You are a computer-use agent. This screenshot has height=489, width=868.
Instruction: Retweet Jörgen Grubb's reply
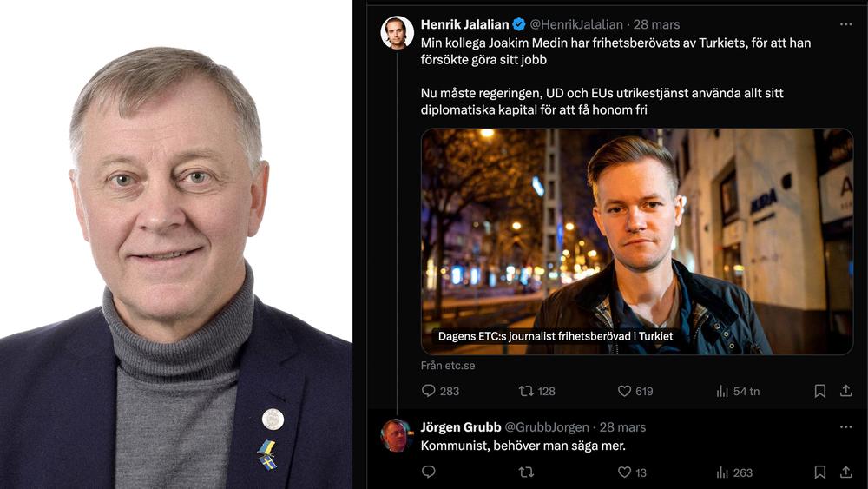pyautogui.click(x=526, y=472)
